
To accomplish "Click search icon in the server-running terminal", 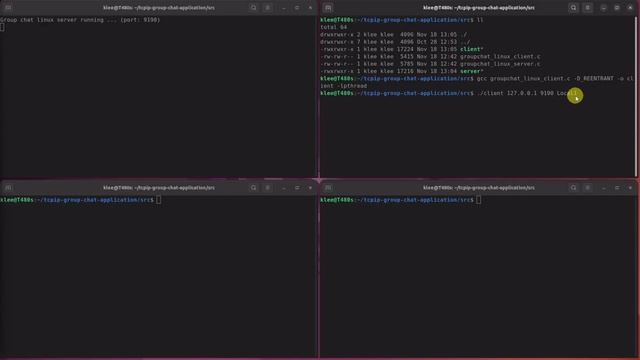I will (x=253, y=7).
